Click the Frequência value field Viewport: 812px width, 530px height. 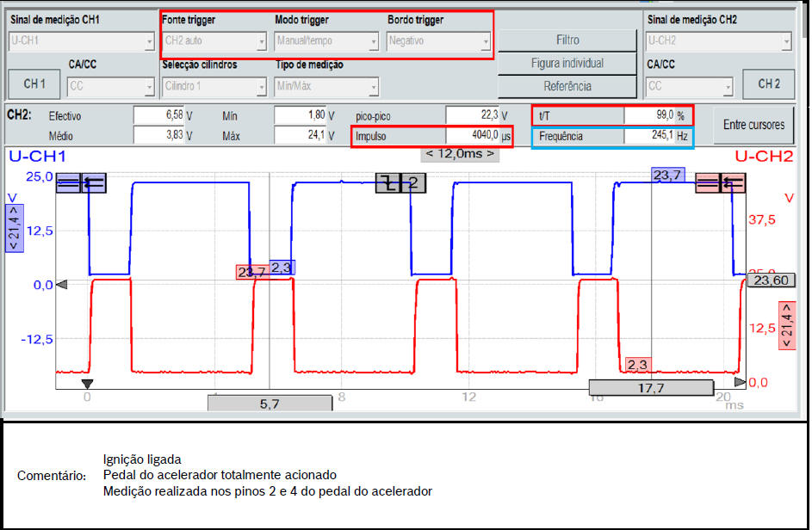pos(658,136)
